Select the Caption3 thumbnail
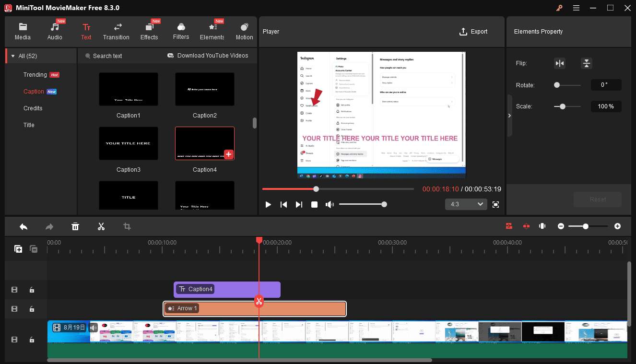 coord(128,143)
